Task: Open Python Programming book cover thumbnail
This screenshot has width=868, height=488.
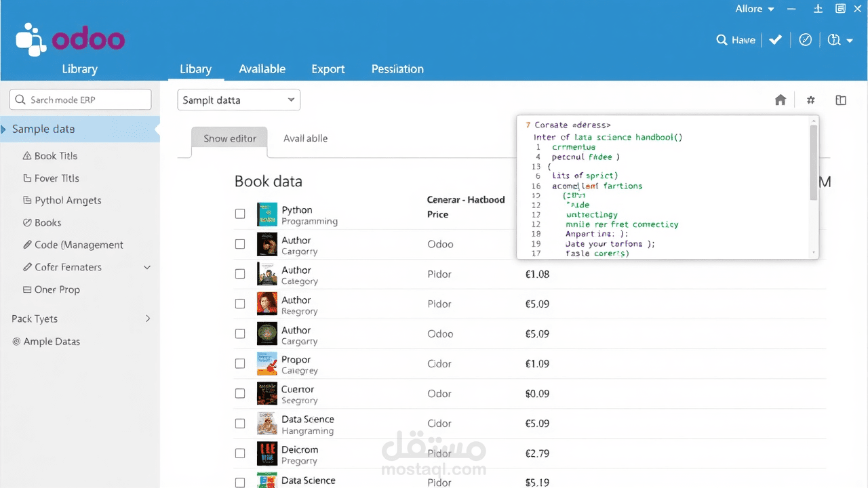Action: pyautogui.click(x=267, y=214)
